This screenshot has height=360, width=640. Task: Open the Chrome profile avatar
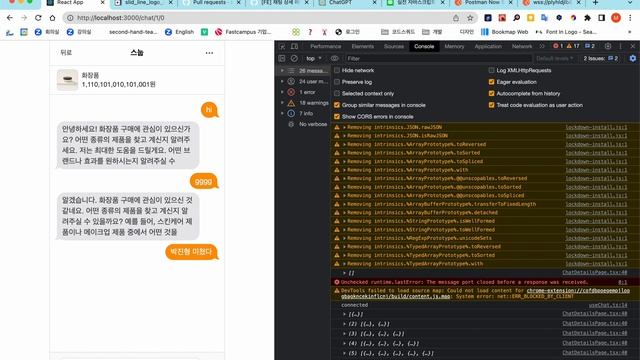pyautogui.click(x=616, y=18)
